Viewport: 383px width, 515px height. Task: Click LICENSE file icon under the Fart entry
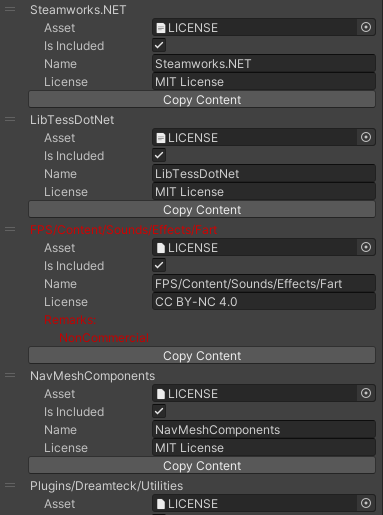point(161,248)
